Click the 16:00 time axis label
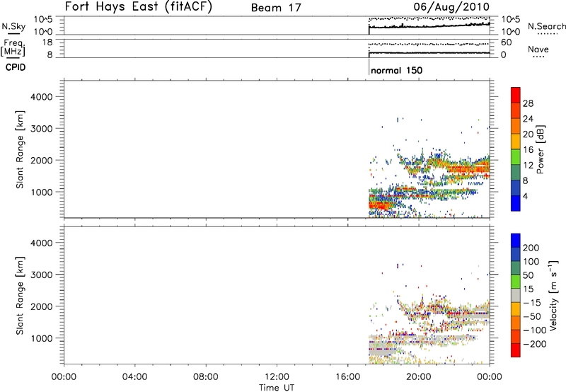 [347, 377]
